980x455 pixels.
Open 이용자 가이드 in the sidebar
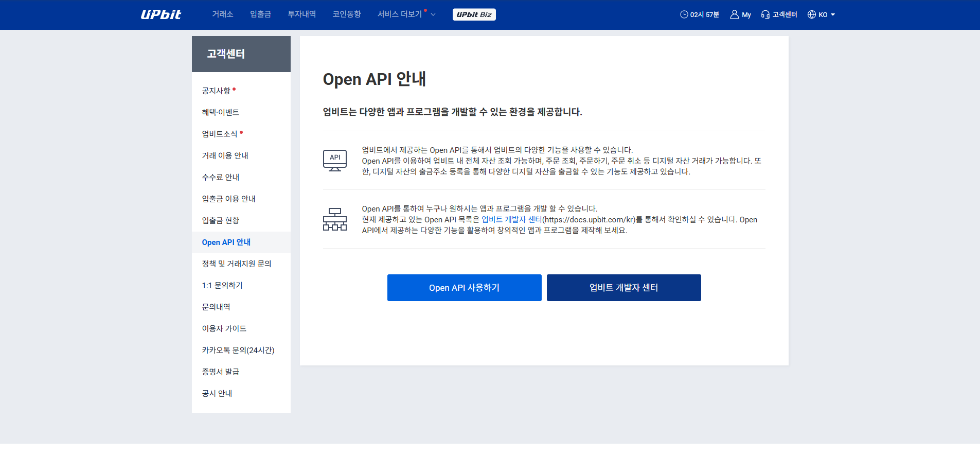tap(224, 328)
